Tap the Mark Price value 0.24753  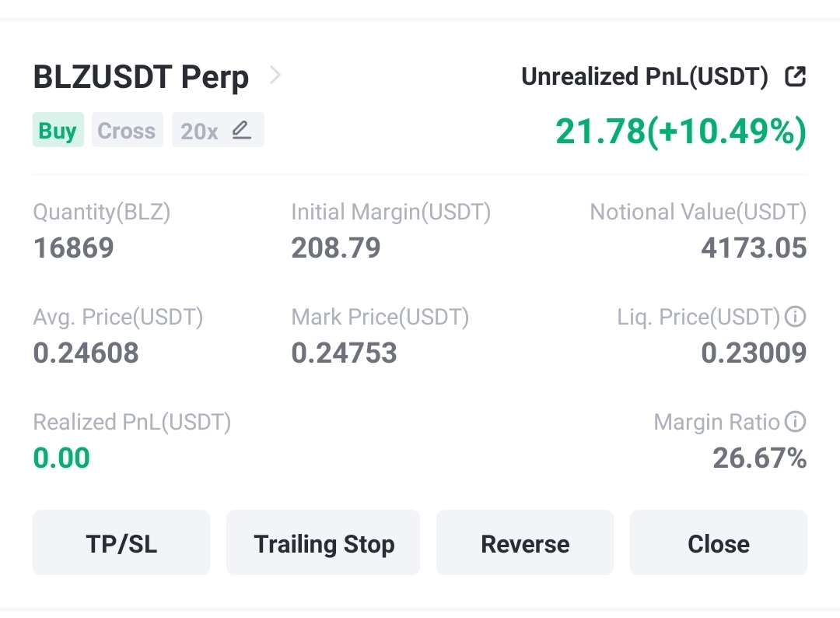(x=344, y=353)
